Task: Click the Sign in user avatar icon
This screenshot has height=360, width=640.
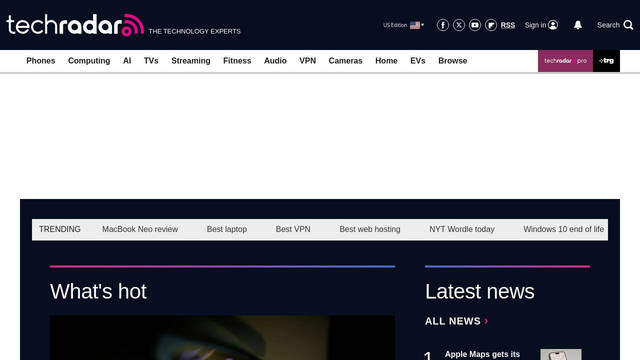Action: [553, 25]
